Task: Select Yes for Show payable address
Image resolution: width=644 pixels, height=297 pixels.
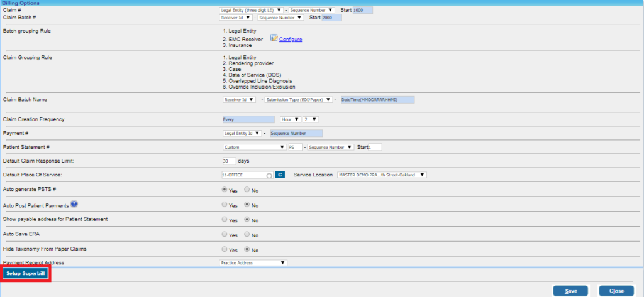Action: tap(225, 220)
